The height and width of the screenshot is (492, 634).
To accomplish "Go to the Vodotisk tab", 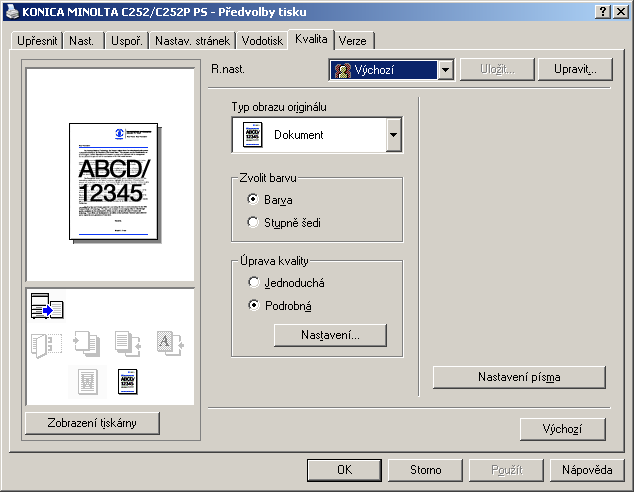I will coord(262,41).
